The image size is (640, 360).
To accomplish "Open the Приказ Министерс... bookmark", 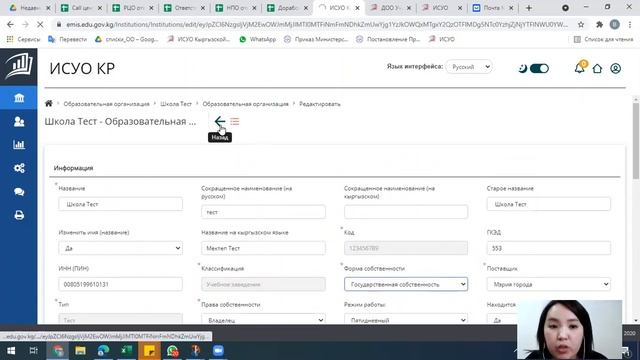I will (317, 39).
